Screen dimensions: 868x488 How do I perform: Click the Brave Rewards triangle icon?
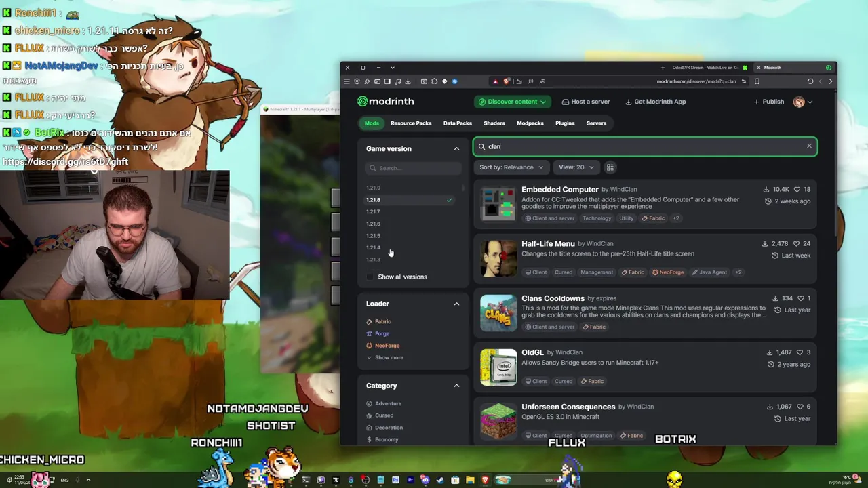[x=496, y=81]
